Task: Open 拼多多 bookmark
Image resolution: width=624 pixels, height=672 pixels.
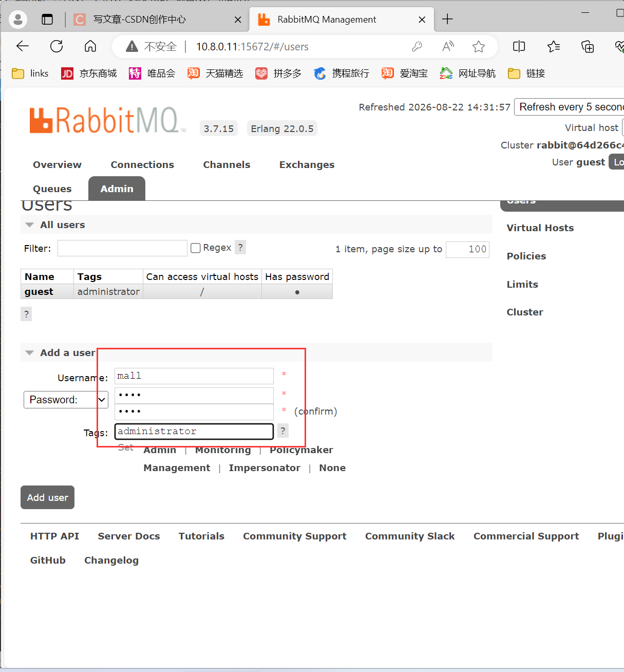Action: pyautogui.click(x=278, y=73)
